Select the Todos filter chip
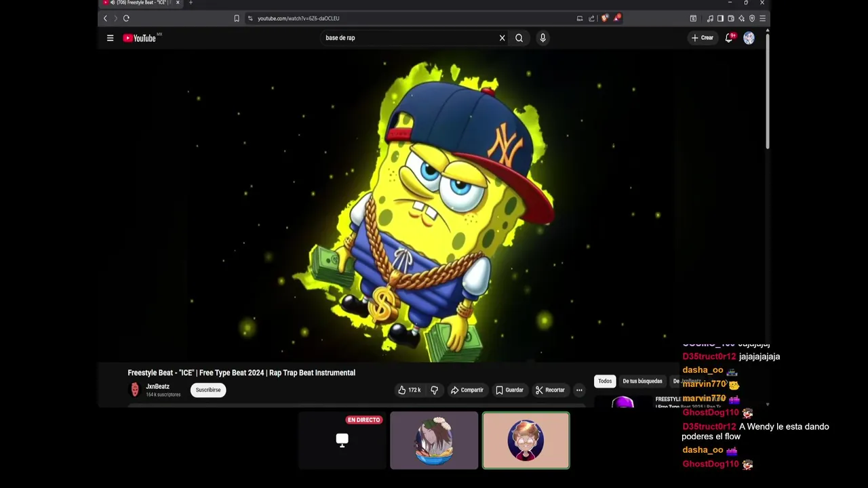 (x=605, y=381)
